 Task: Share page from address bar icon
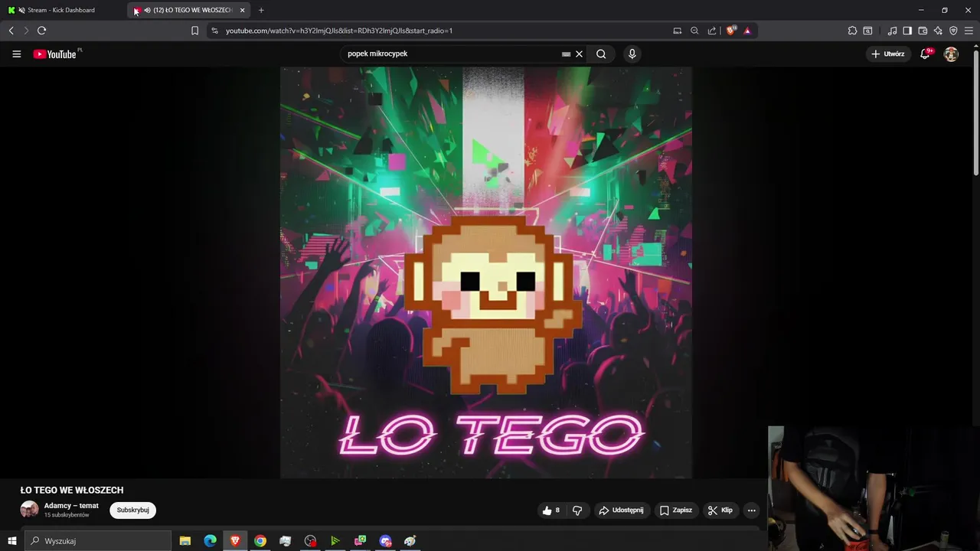tap(712, 31)
